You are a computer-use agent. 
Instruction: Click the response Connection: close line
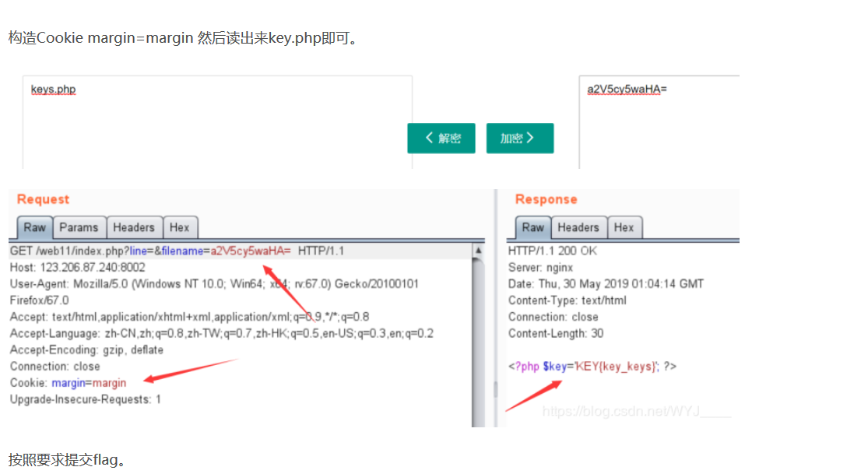pyautogui.click(x=553, y=318)
